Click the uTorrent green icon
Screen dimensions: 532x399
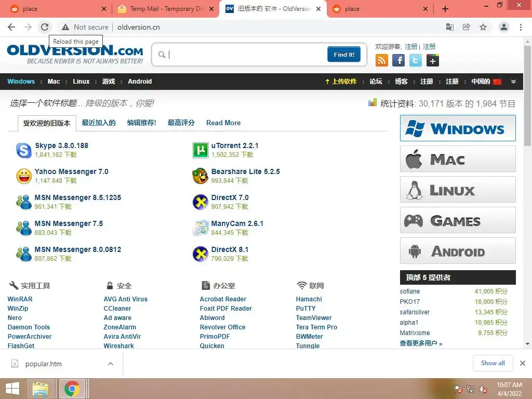click(200, 150)
